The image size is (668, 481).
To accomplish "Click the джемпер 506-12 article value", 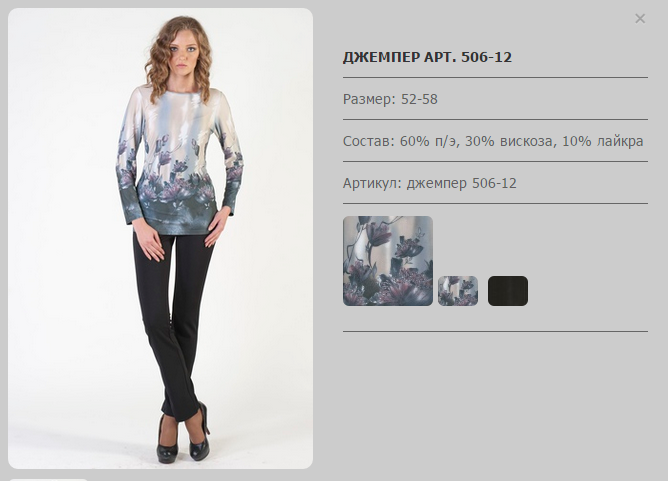I will [x=461, y=184].
